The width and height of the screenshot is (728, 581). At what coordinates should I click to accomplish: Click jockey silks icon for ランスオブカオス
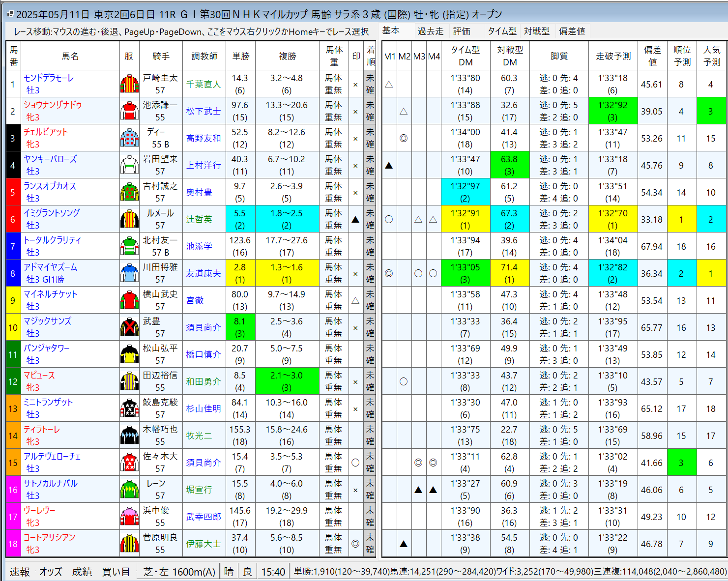click(x=129, y=192)
